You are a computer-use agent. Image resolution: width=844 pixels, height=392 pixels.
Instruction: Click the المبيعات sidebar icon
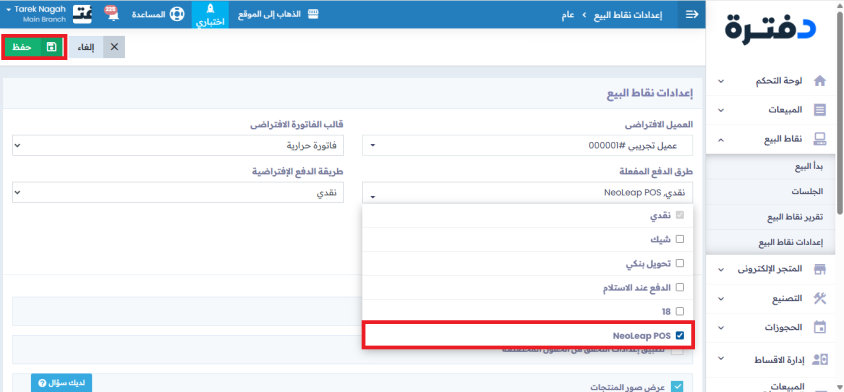pos(819,110)
